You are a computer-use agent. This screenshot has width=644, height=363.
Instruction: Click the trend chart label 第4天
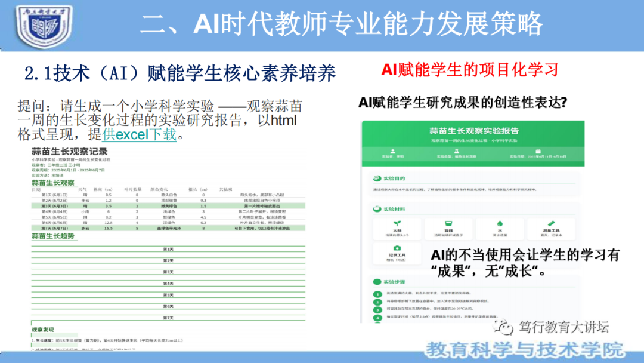168,284
